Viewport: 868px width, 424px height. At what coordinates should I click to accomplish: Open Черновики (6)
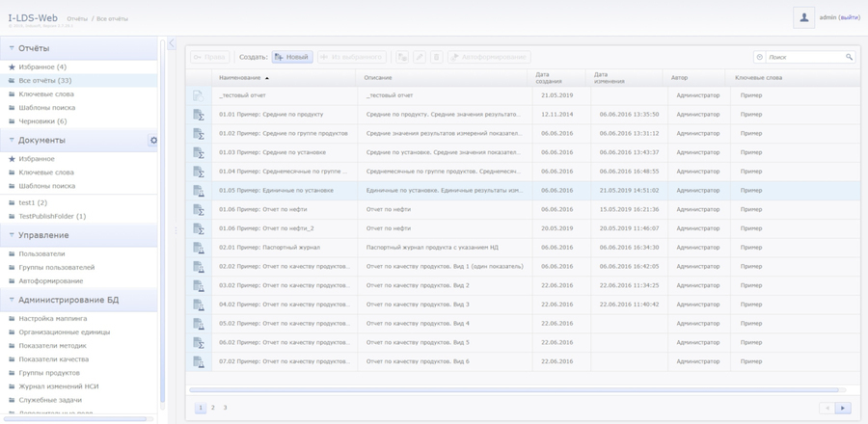tap(42, 121)
